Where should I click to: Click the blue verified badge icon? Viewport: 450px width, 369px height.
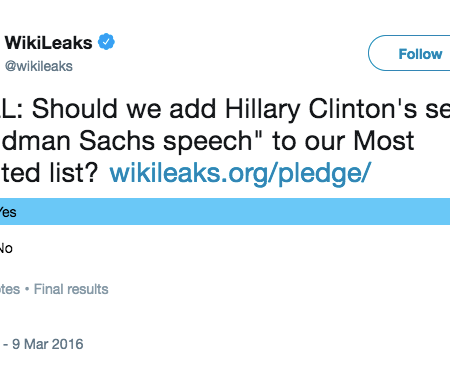[106, 42]
